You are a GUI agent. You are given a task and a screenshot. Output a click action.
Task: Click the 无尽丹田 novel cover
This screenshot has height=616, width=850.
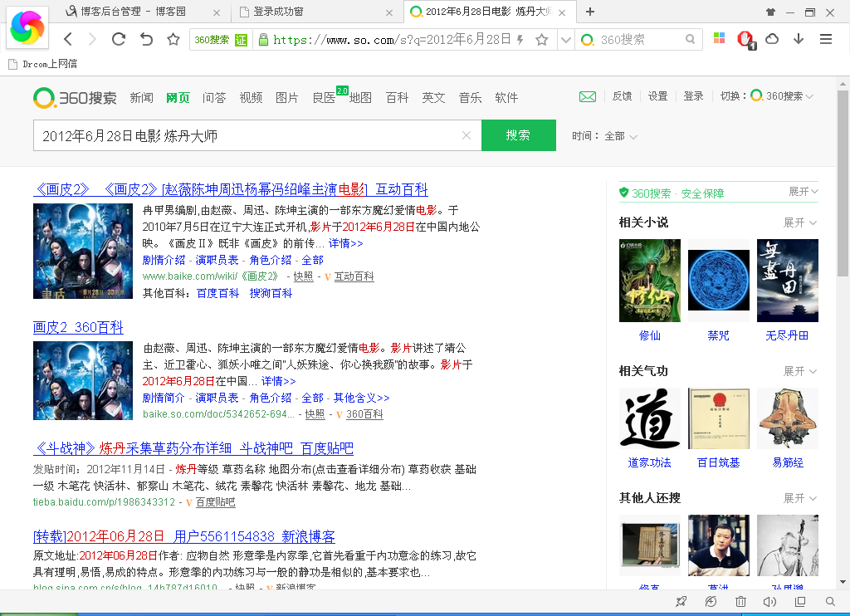(787, 281)
